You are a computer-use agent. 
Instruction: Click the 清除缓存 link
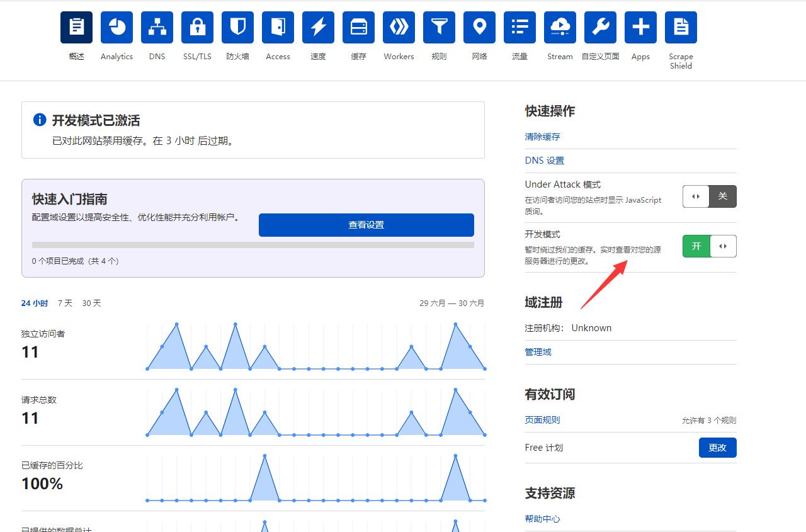542,137
